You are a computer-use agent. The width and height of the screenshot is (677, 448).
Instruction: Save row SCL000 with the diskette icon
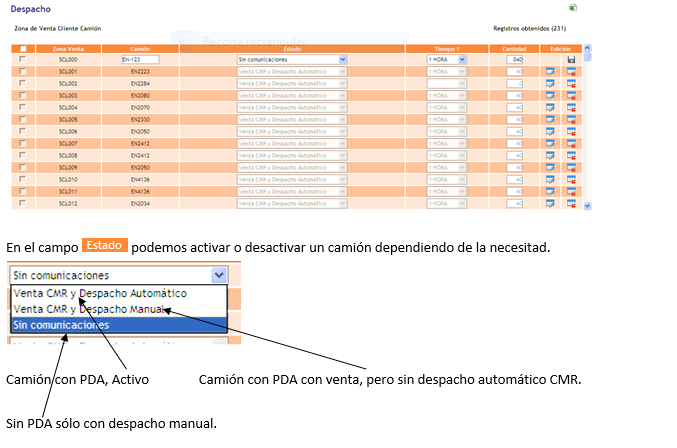(x=571, y=60)
